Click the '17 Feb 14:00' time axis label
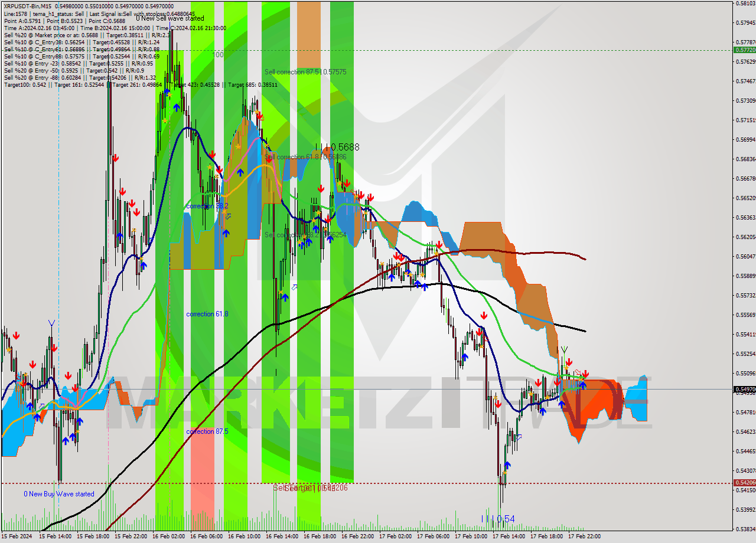The height and width of the screenshot is (543, 756). (510, 537)
